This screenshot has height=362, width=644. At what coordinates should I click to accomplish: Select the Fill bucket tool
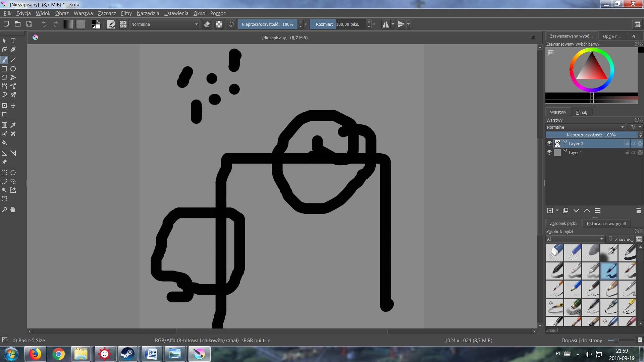click(x=4, y=142)
